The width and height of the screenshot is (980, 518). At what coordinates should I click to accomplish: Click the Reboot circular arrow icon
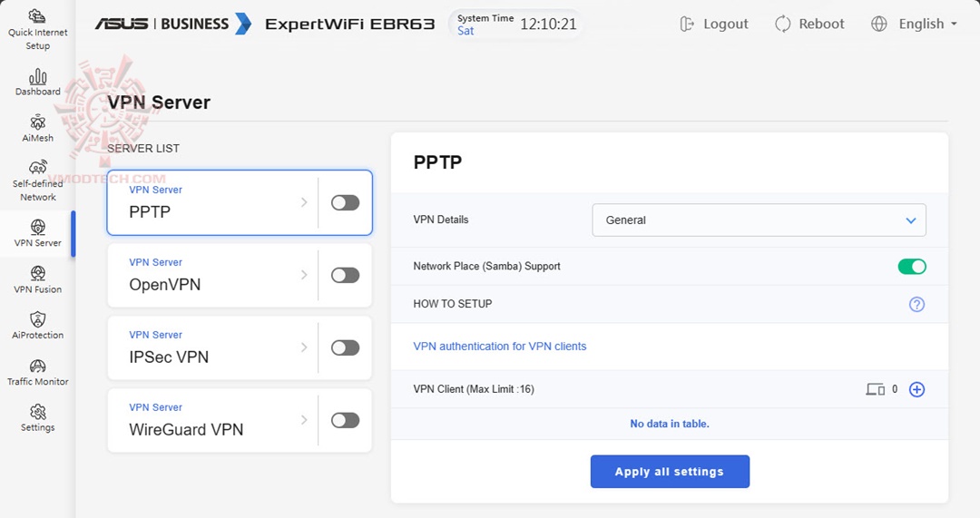pyautogui.click(x=782, y=24)
